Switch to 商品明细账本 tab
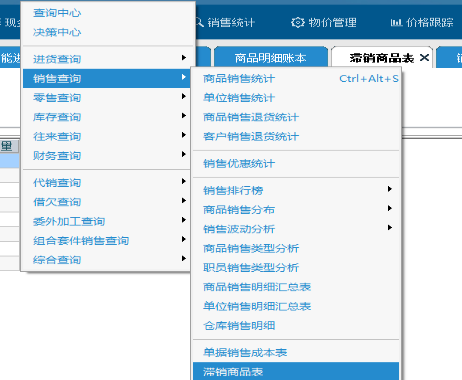462x380 pixels. [x=270, y=58]
